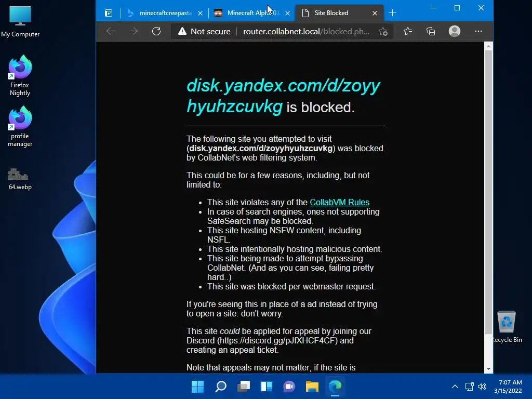The image size is (532, 399).
Task: Click the blocked URL heading text
Action: pos(283,96)
